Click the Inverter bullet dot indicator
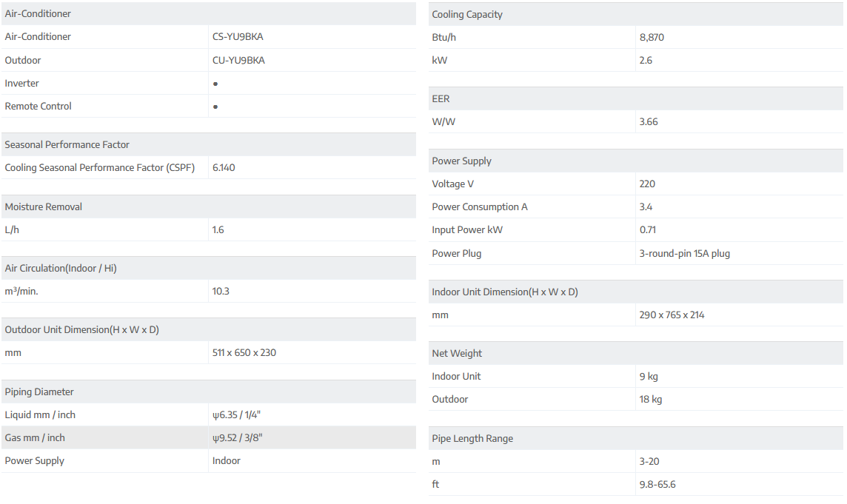 pos(215,84)
